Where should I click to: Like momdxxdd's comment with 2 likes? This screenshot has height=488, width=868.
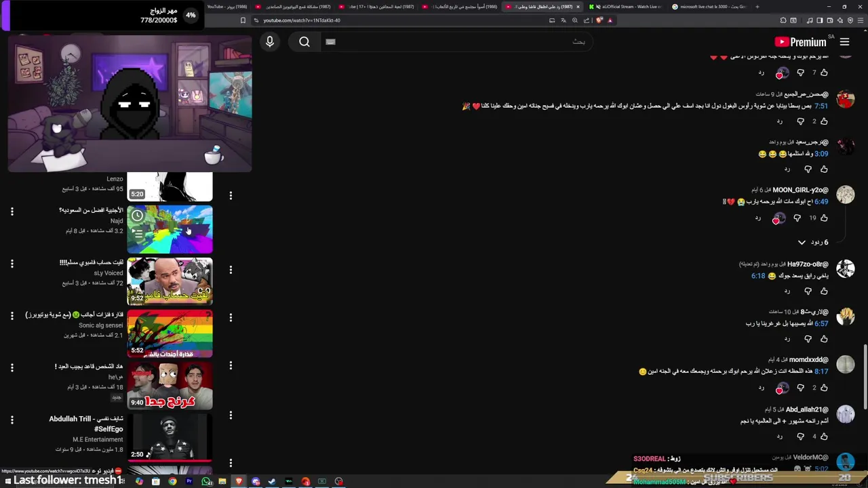[x=824, y=388]
